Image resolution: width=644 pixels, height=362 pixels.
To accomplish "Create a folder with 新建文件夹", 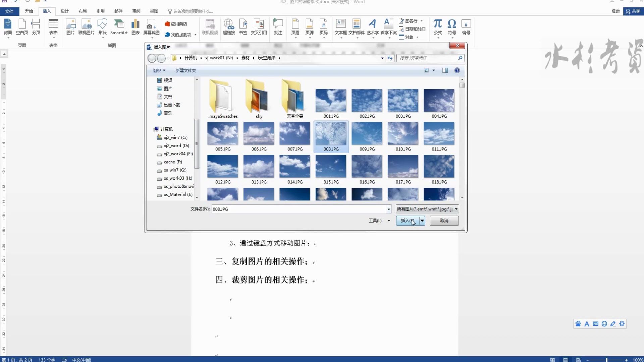I will 185,70.
